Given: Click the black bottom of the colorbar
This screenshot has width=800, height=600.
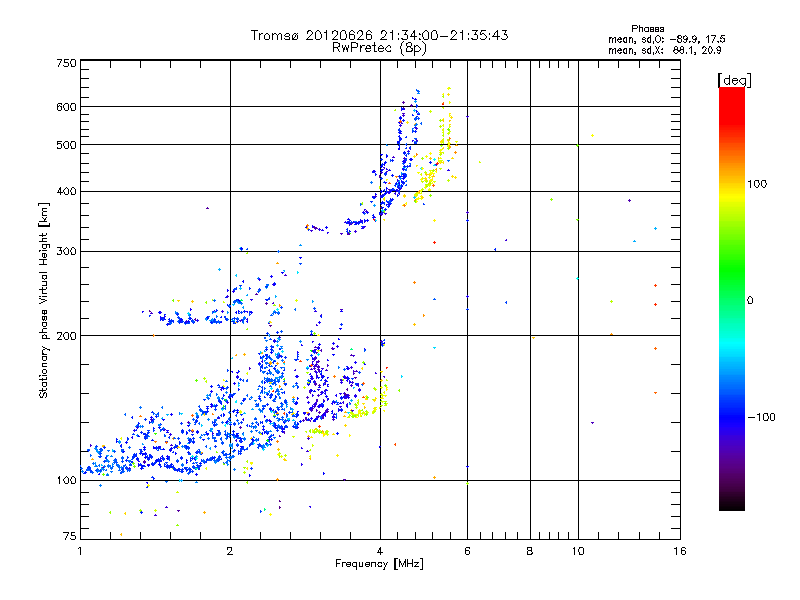Looking at the screenshot, I should [x=732, y=503].
